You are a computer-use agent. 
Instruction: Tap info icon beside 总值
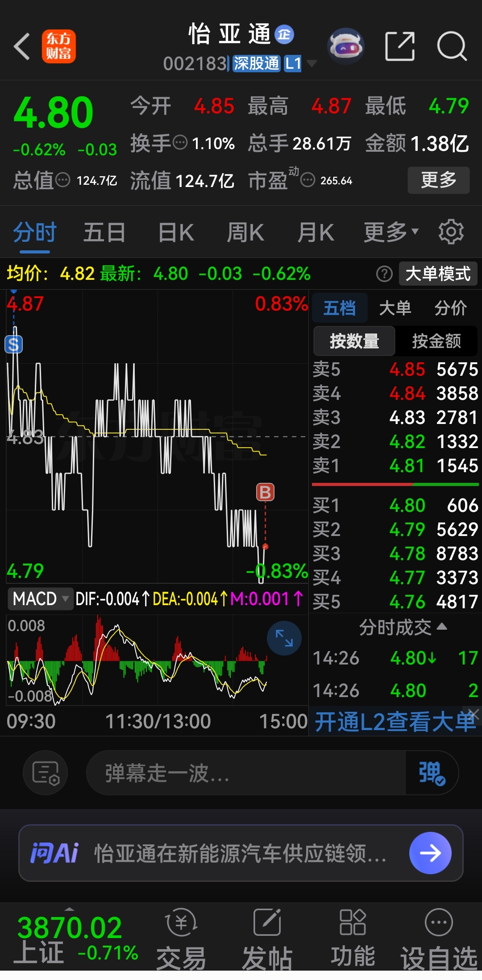coord(62,180)
